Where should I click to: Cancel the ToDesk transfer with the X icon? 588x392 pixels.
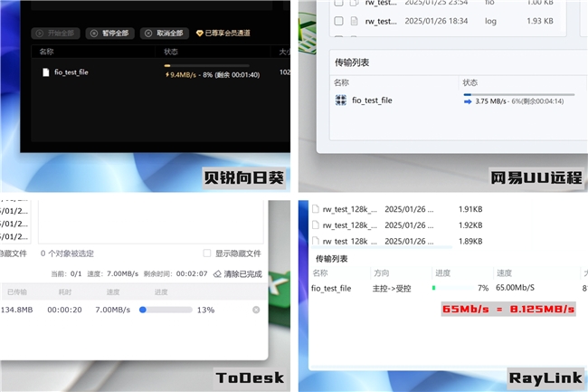(x=256, y=310)
